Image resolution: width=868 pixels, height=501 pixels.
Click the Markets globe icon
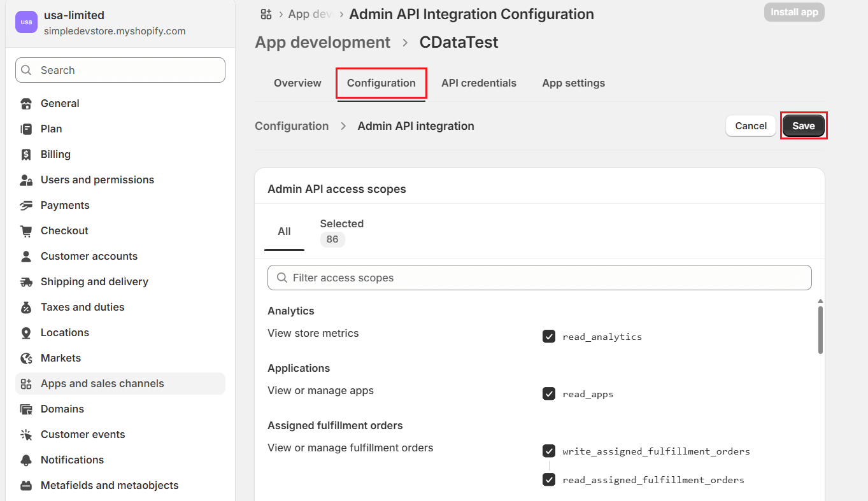pyautogui.click(x=26, y=358)
